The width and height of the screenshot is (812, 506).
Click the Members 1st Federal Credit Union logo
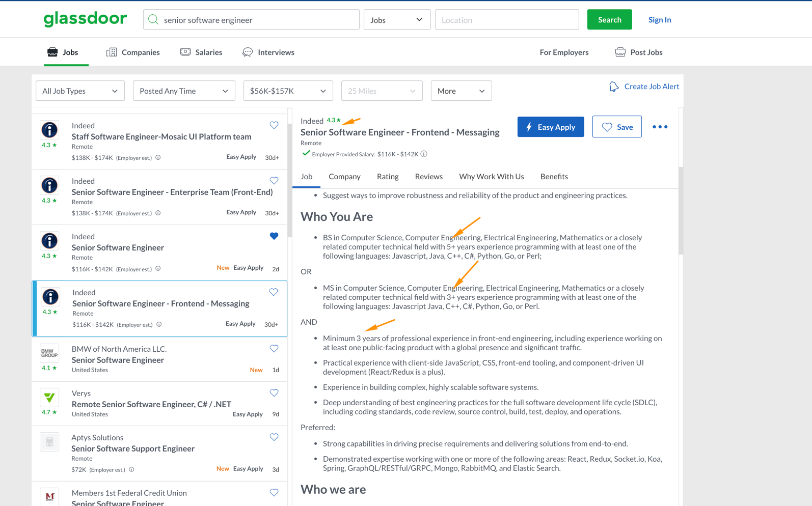click(49, 496)
